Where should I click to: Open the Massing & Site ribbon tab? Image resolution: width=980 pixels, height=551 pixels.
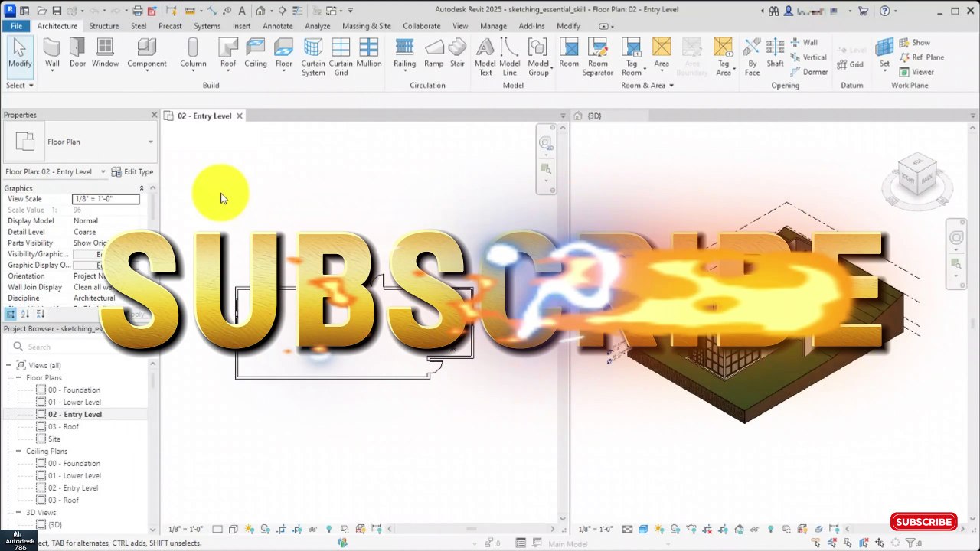click(x=367, y=26)
